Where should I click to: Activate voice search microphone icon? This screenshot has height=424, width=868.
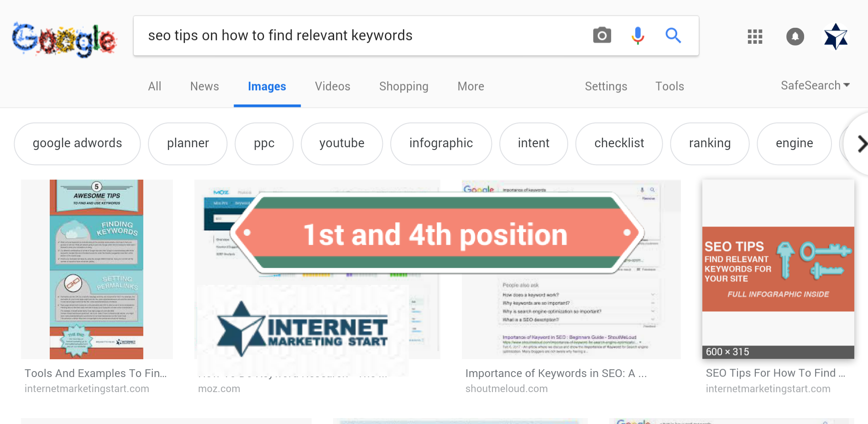click(x=638, y=35)
